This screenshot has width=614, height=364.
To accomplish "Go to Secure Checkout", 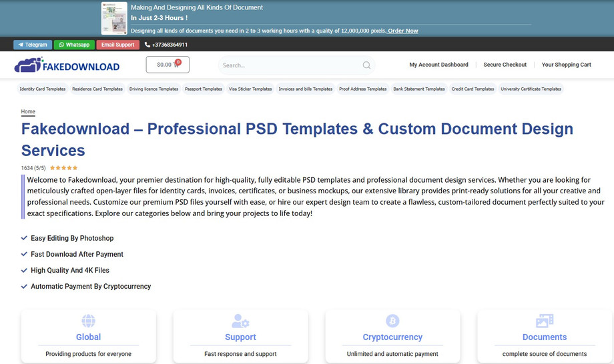I will click(x=505, y=65).
